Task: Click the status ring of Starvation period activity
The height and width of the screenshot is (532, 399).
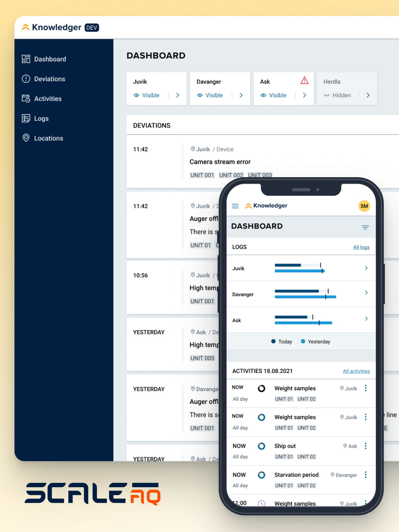Action: 262,475
